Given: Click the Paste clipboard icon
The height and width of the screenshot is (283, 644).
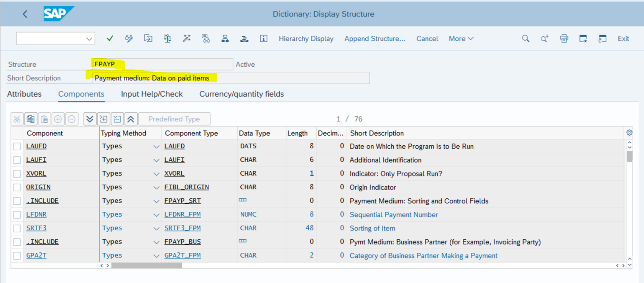Looking at the screenshot, I should coord(44,119).
